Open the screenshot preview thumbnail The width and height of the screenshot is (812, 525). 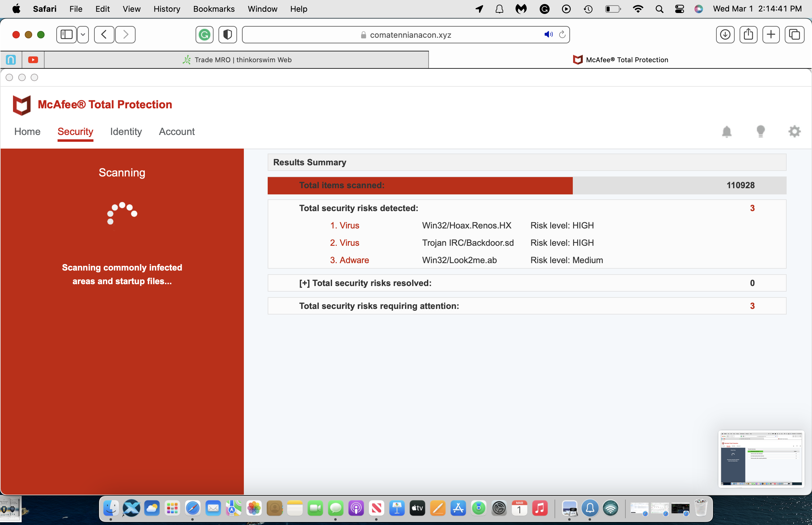click(761, 459)
